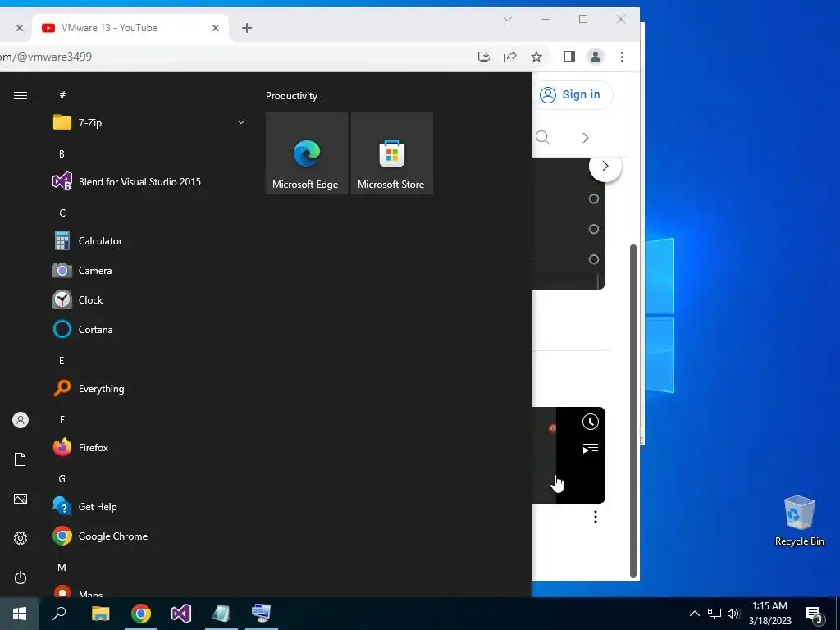840x630 pixels.
Task: Close the partially hidden left Chrome tab
Action: [20, 28]
